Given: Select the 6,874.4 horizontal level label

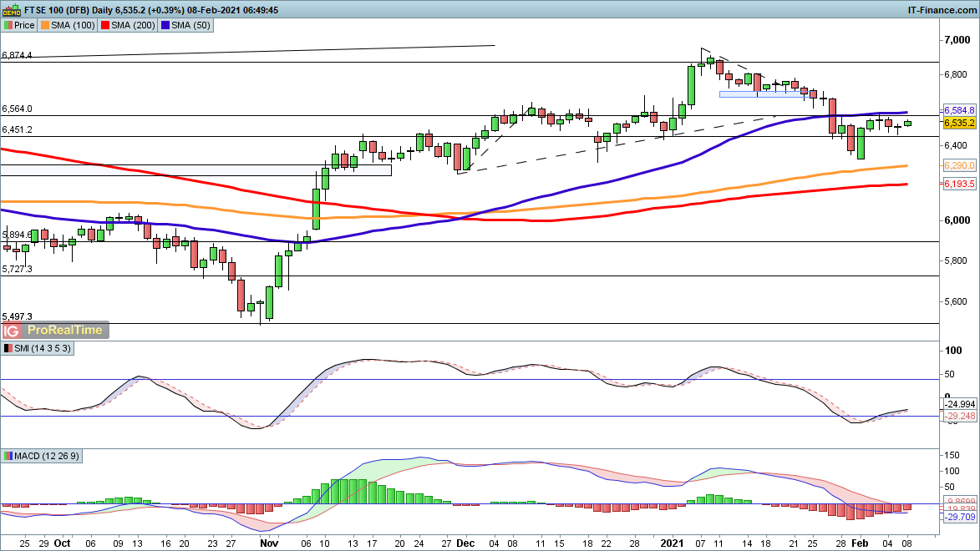Looking at the screenshot, I should [18, 55].
